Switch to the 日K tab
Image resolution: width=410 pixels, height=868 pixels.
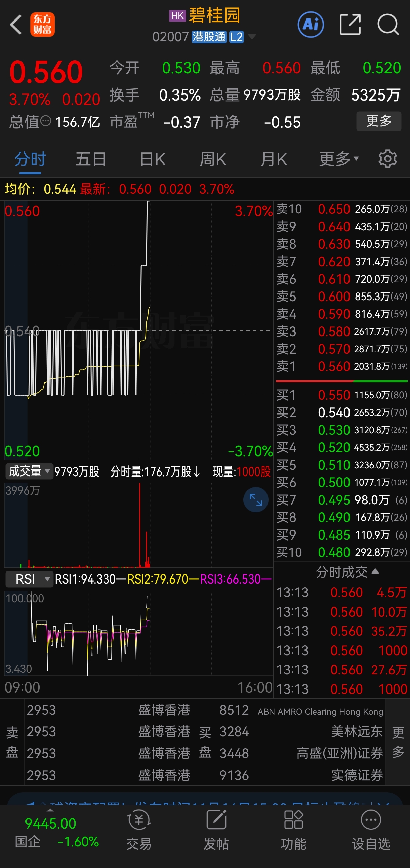153,159
